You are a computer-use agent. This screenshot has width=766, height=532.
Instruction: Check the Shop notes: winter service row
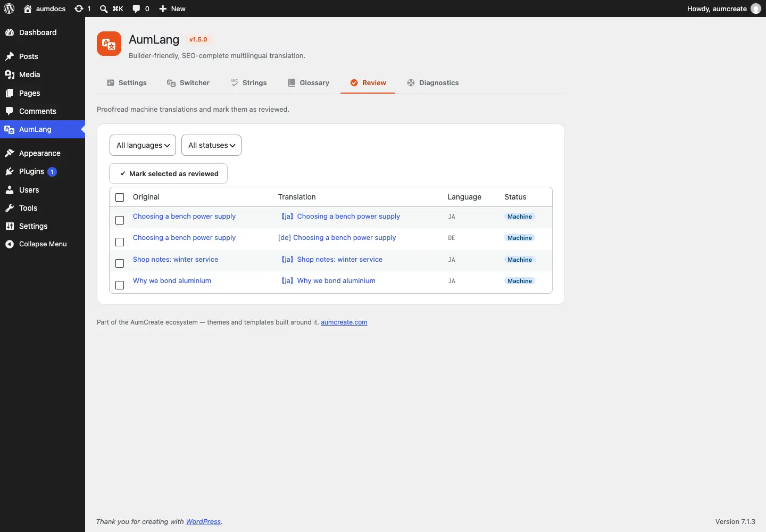pos(120,263)
